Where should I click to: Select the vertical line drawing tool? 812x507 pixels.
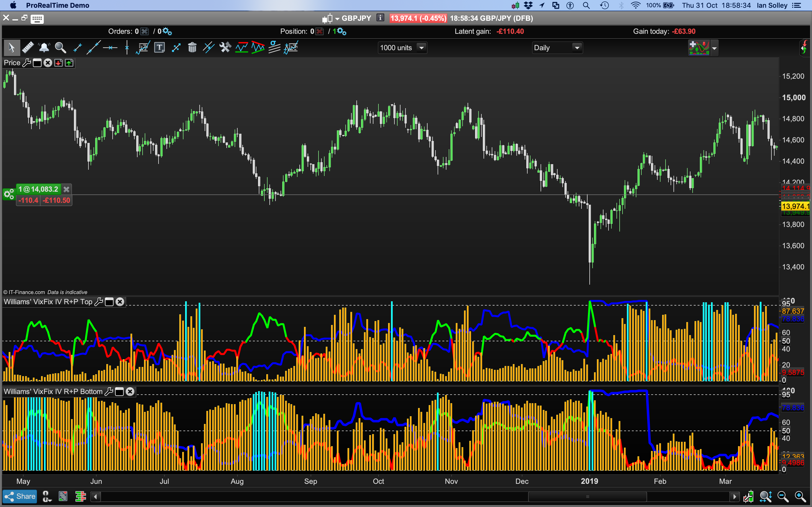pos(127,48)
